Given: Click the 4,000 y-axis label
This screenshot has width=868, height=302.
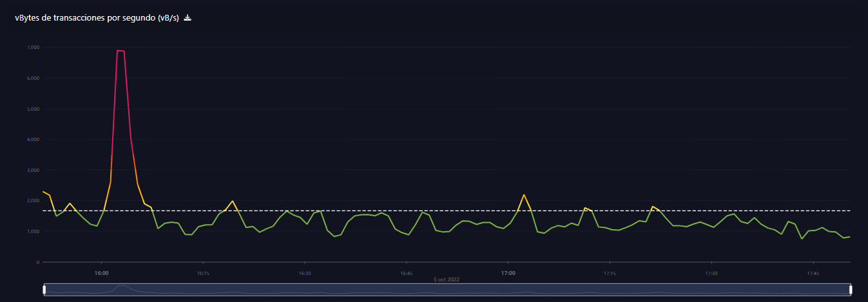Looking at the screenshot, I should click(33, 139).
